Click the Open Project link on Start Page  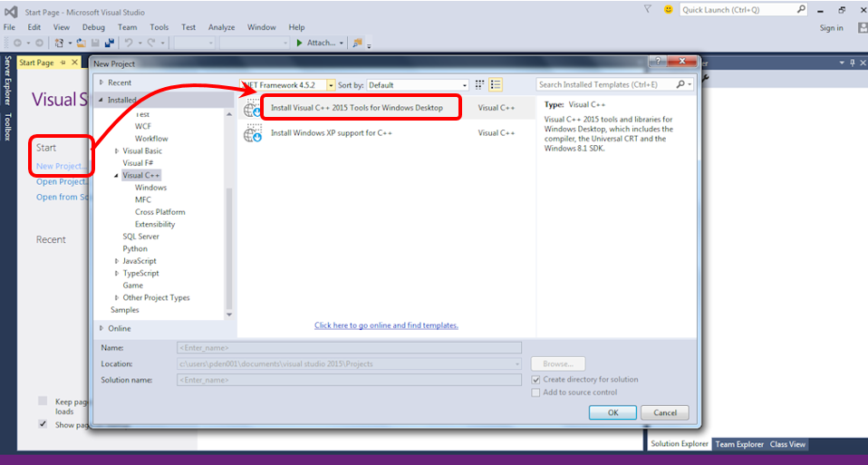(x=62, y=181)
